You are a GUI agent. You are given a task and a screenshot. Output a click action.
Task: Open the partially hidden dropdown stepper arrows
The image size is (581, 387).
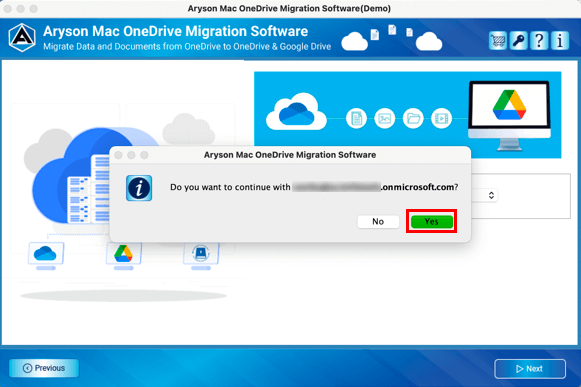pyautogui.click(x=491, y=195)
